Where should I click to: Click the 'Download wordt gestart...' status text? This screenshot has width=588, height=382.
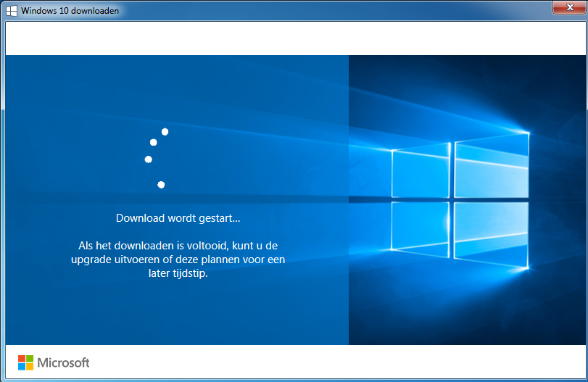[x=178, y=218]
